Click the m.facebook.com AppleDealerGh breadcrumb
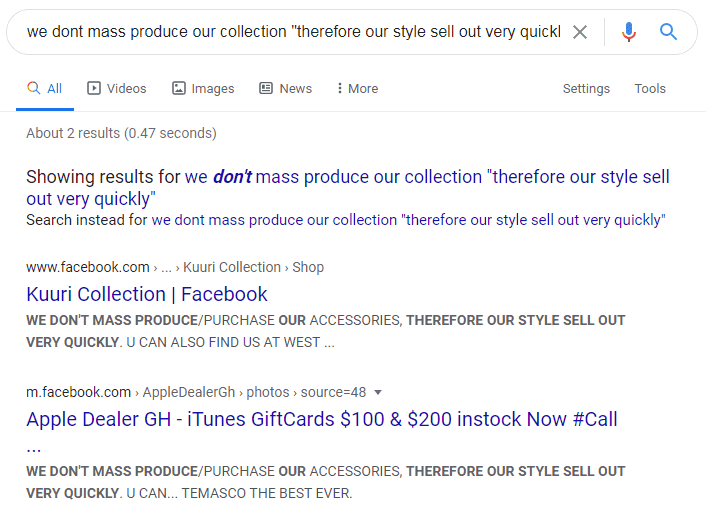The width and height of the screenshot is (706, 507). pos(196,392)
